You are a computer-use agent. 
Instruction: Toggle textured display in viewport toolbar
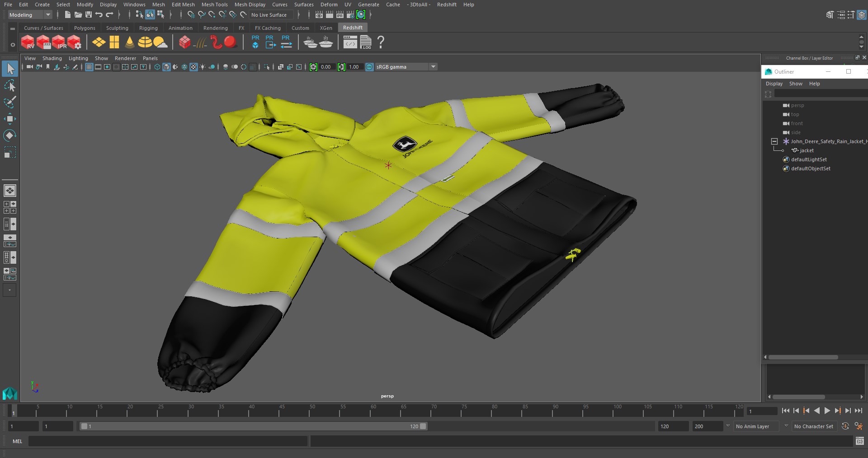pos(193,67)
